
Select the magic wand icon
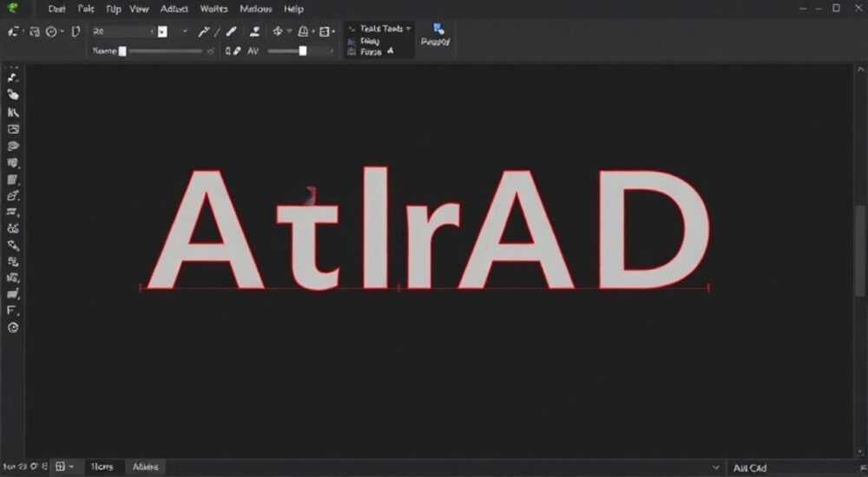pyautogui.click(x=204, y=31)
